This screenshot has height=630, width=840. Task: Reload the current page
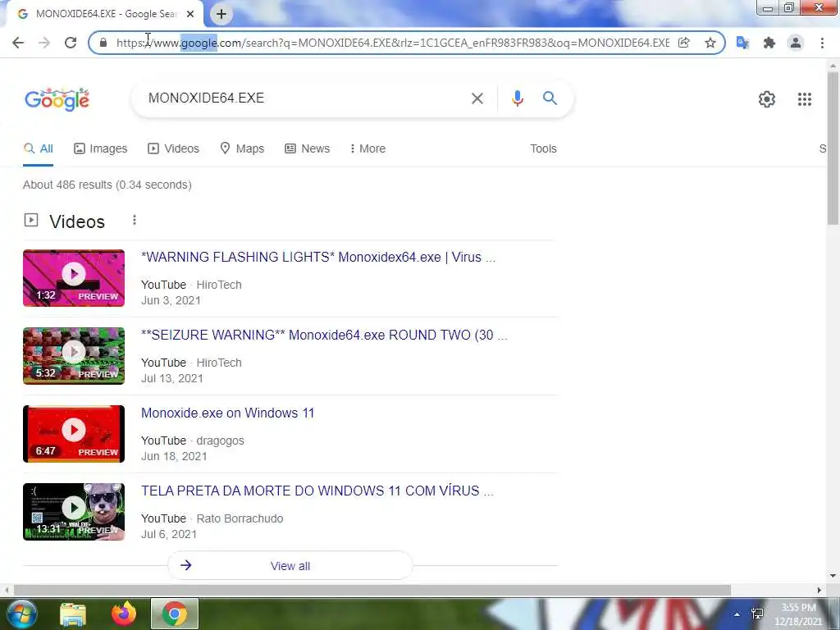[x=71, y=43]
